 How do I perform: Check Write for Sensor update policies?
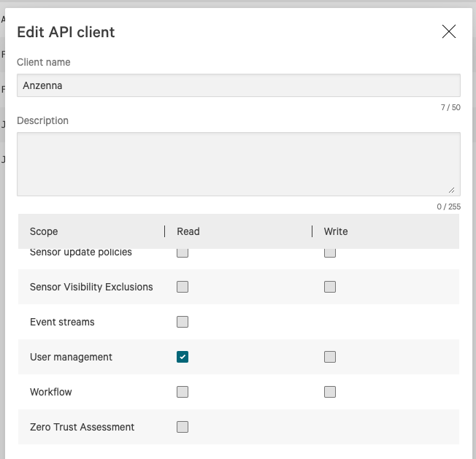[330, 254]
